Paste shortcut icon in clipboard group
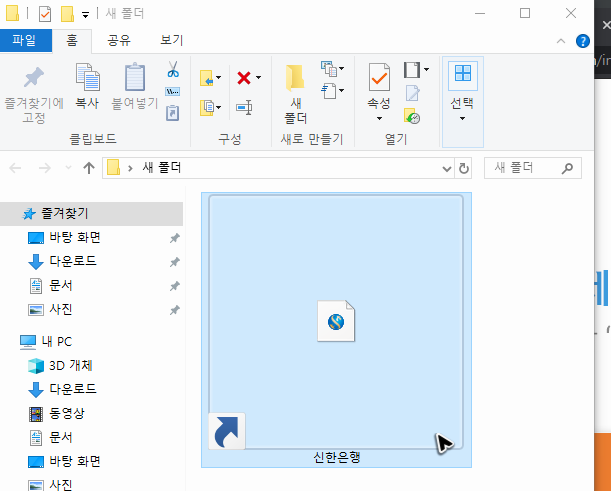Screen dimensions: 611x491 click(173, 113)
